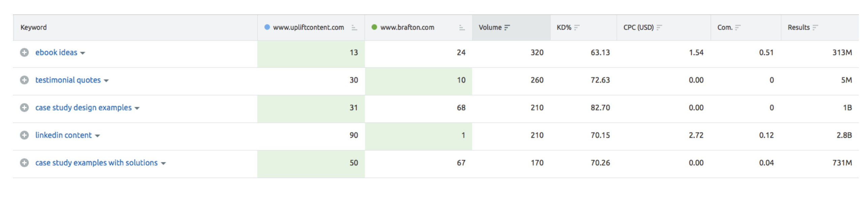The height and width of the screenshot is (204, 868).
Task: Select the Volume column header
Action: [x=511, y=27]
